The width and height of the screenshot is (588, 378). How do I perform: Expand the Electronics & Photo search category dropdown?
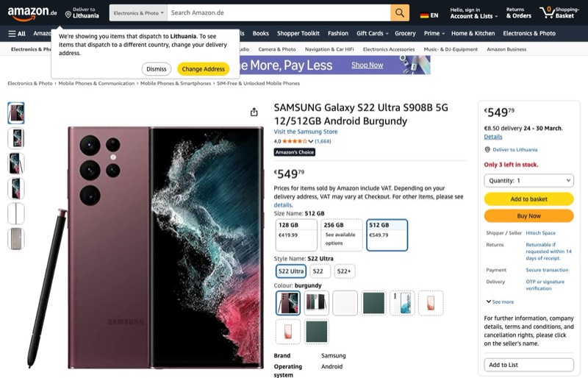pos(138,13)
